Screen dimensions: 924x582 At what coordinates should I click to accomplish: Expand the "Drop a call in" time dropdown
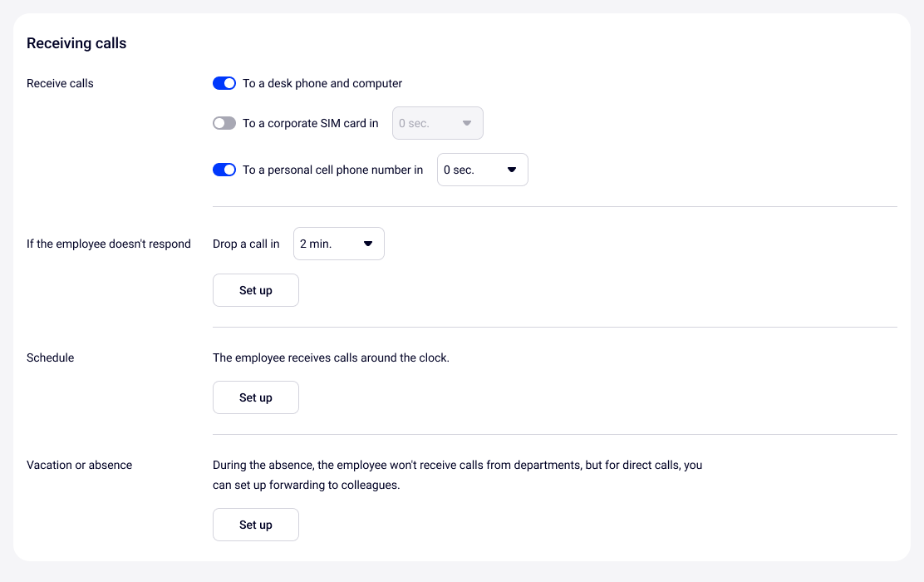(339, 244)
